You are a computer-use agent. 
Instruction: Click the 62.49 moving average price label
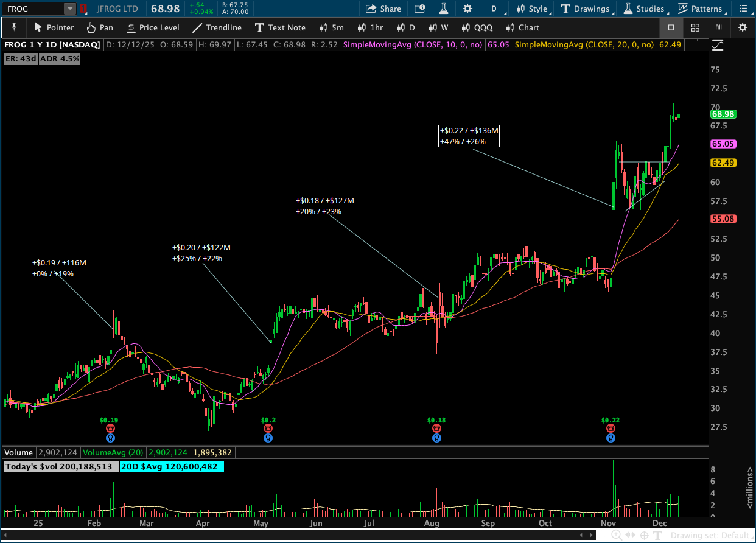[x=723, y=163]
